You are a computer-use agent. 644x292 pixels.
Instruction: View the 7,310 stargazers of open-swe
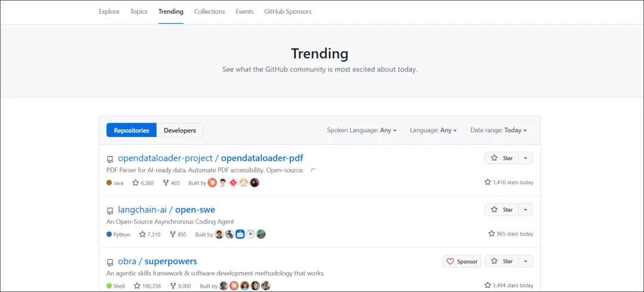[150, 235]
